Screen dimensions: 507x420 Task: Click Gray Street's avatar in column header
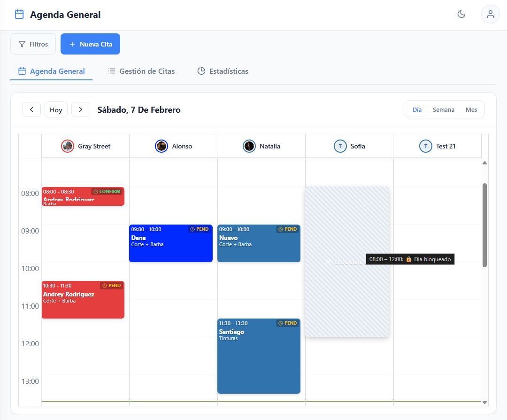68,146
